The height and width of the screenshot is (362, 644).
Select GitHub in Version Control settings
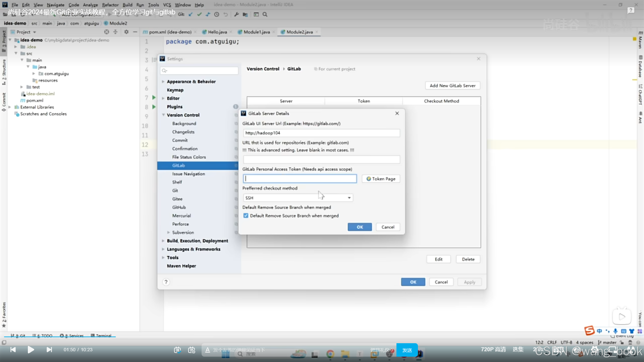coord(179,207)
